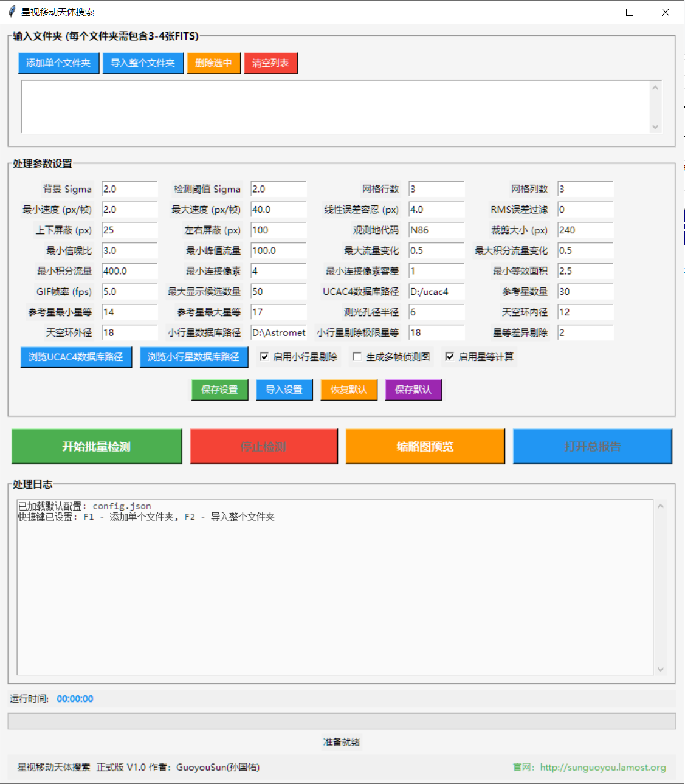
Task: Click the 添加单个文件夹 button
Action: 58,63
